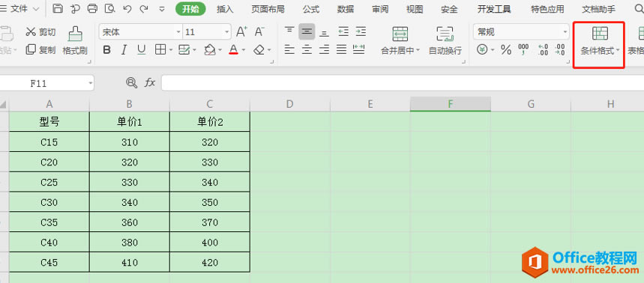Toggle italic formatting
The width and height of the screenshot is (644, 283).
pyautogui.click(x=124, y=50)
